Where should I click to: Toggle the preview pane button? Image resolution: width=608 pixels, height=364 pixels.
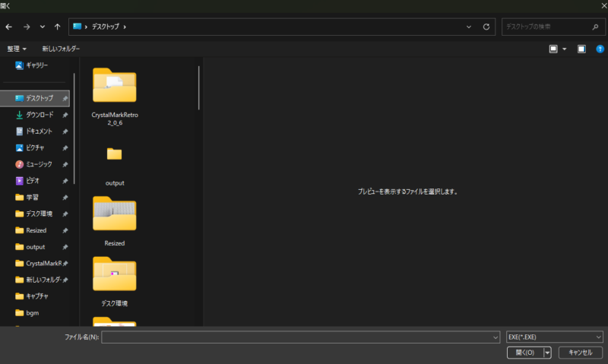[581, 49]
